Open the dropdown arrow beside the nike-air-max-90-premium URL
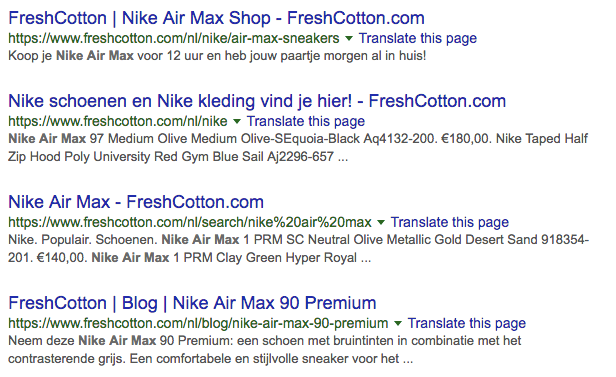Screen dimensions: 616x377 398,323
